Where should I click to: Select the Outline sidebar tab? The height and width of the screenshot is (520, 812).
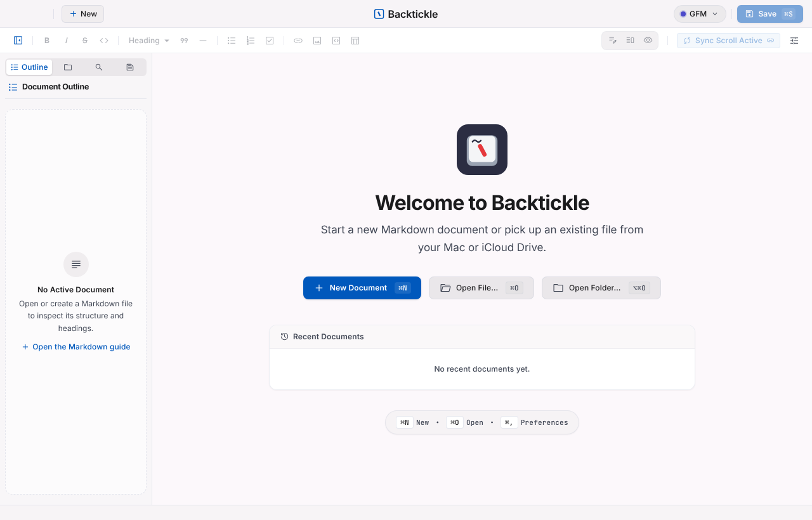(29, 67)
